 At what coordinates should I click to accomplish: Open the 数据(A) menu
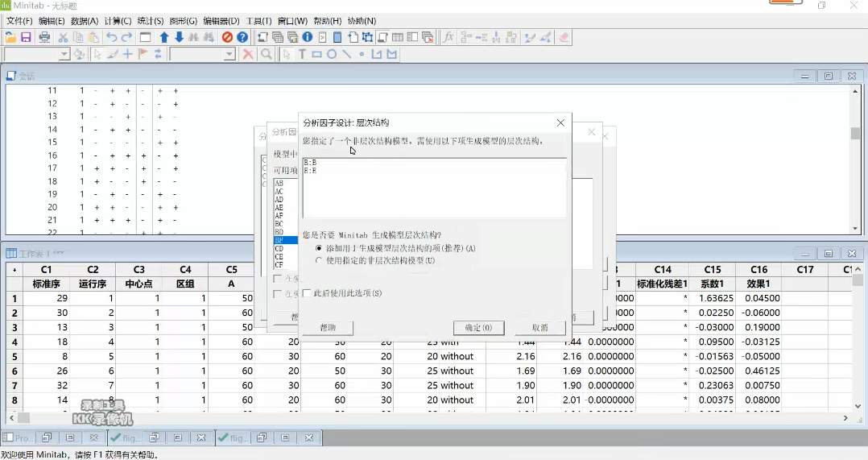84,21
